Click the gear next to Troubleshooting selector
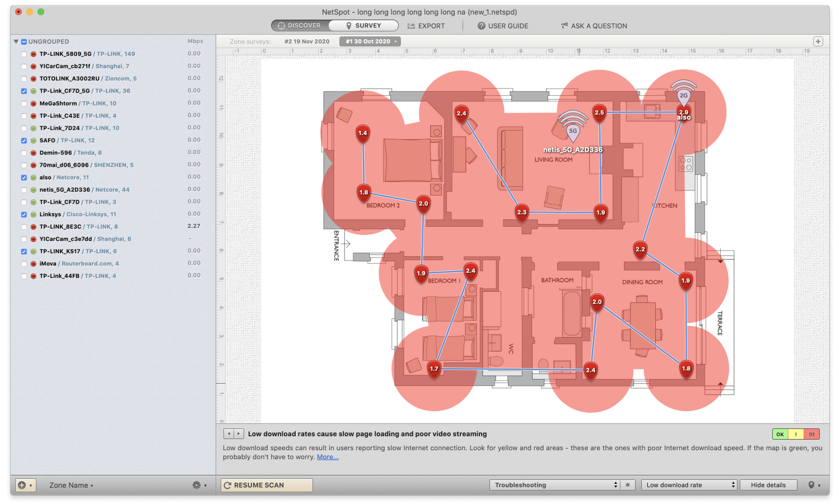840x504 pixels. tap(628, 485)
